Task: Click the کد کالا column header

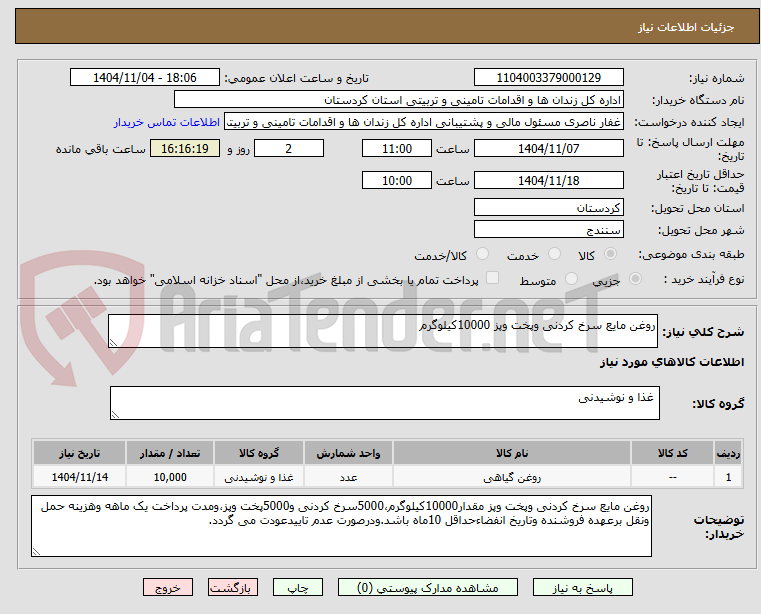Action: [x=672, y=453]
